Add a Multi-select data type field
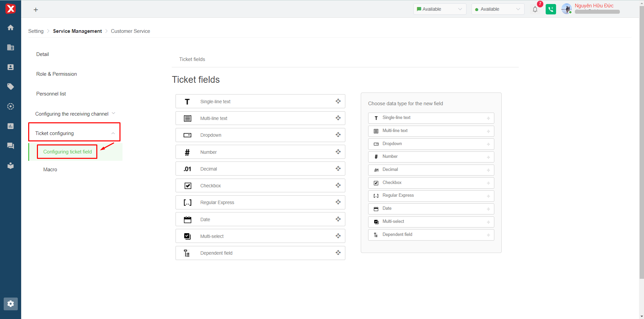Viewport: 644px width, 319px height. pos(488,222)
